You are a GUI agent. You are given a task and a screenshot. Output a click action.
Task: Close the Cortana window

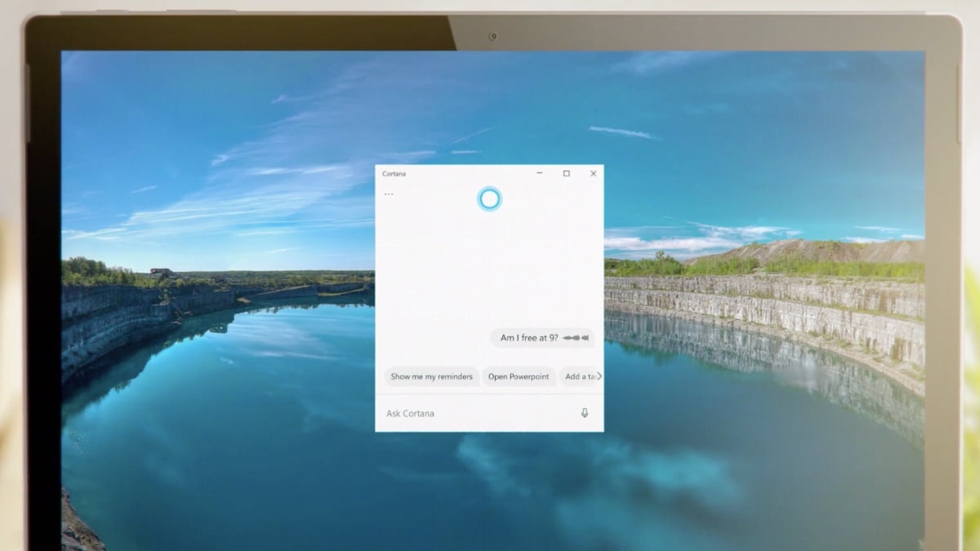[x=593, y=173]
